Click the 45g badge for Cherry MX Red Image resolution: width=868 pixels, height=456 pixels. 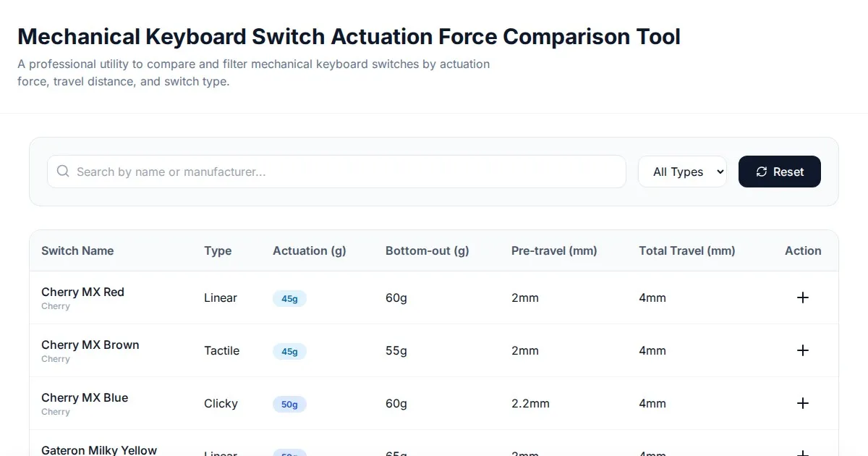289,298
